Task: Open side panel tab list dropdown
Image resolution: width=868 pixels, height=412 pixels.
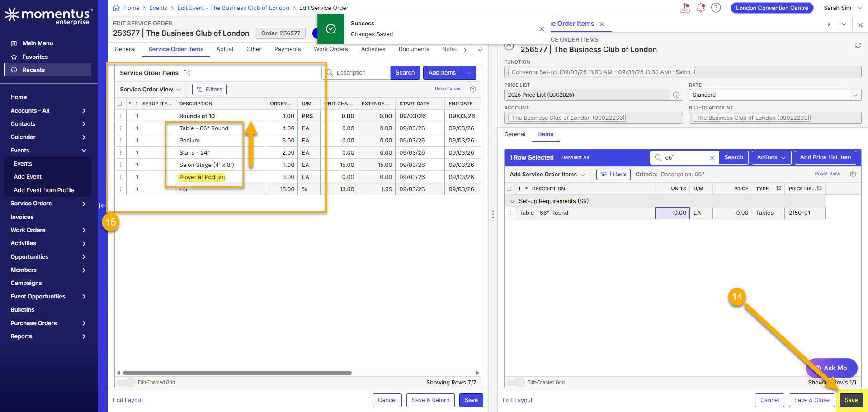Action: coord(844,24)
